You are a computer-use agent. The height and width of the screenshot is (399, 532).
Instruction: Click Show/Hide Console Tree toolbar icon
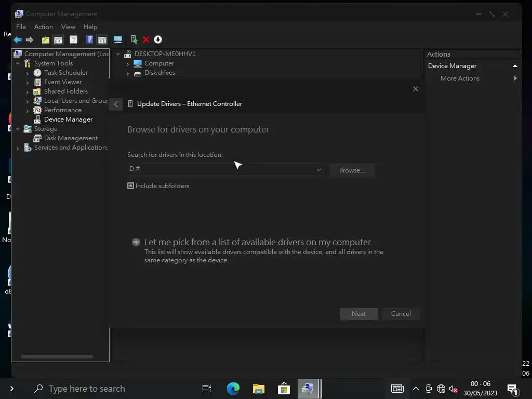click(58, 39)
